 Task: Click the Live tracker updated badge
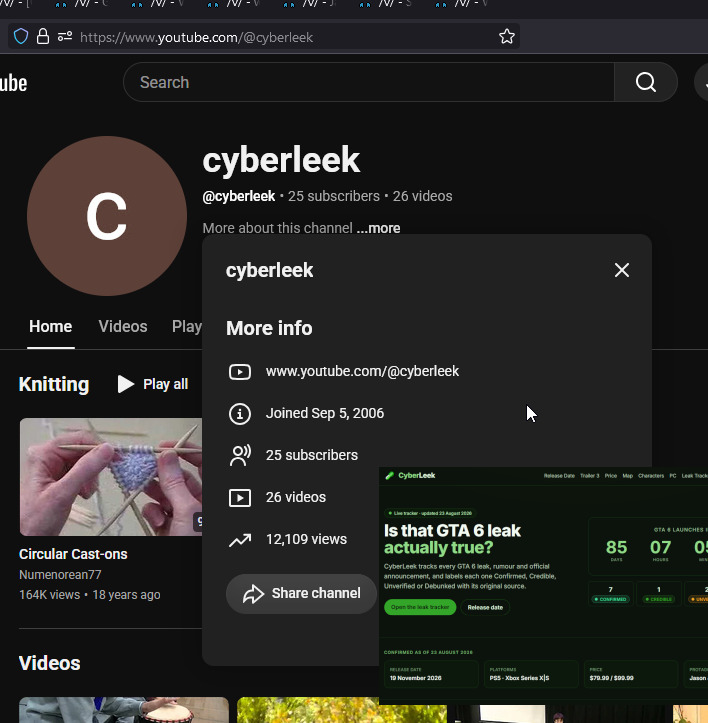430,513
